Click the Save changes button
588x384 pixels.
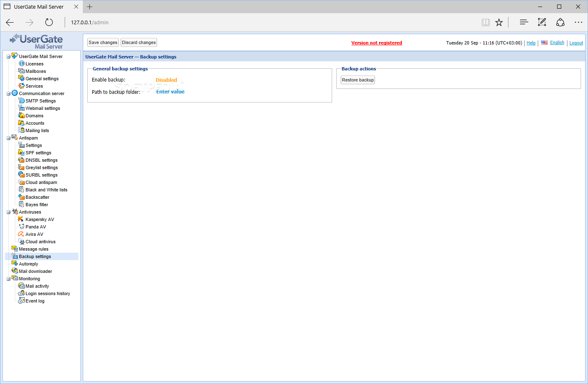pos(103,42)
